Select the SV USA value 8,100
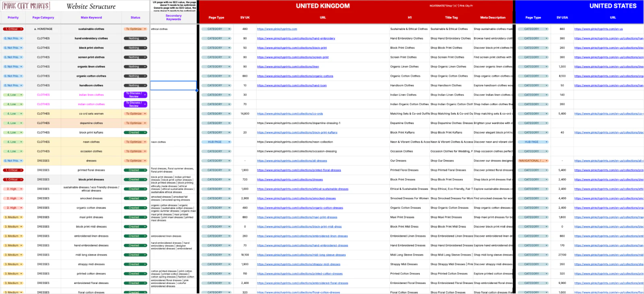This screenshot has height=294, width=644. click(562, 76)
